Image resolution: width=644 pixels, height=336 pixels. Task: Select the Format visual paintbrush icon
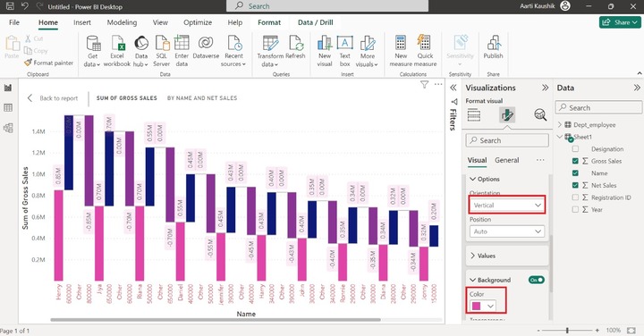click(x=507, y=115)
